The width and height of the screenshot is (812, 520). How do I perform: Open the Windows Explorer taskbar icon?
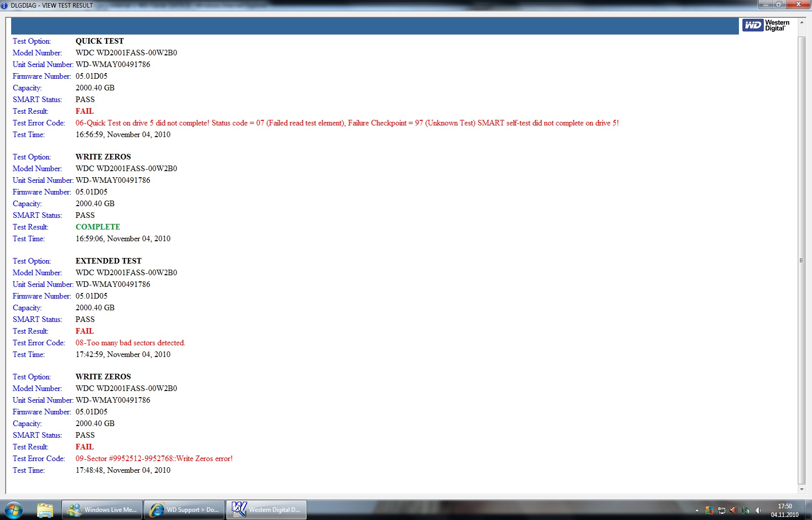(45, 510)
